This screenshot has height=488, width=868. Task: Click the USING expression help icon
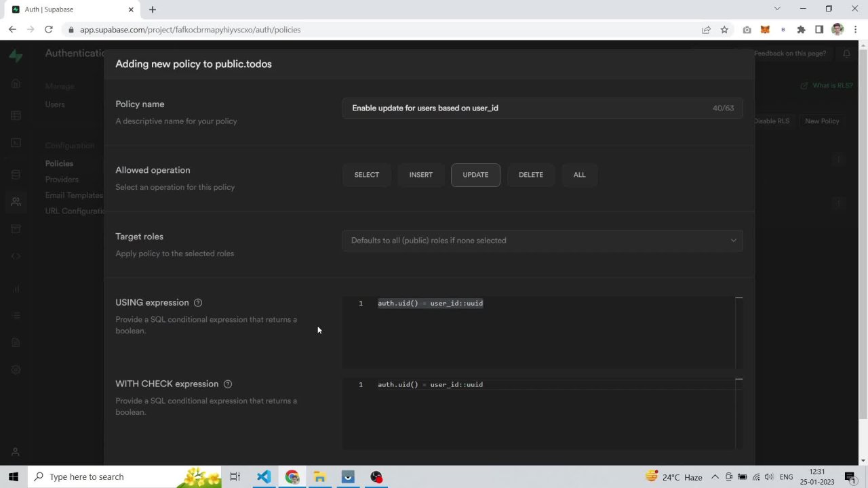(x=198, y=303)
